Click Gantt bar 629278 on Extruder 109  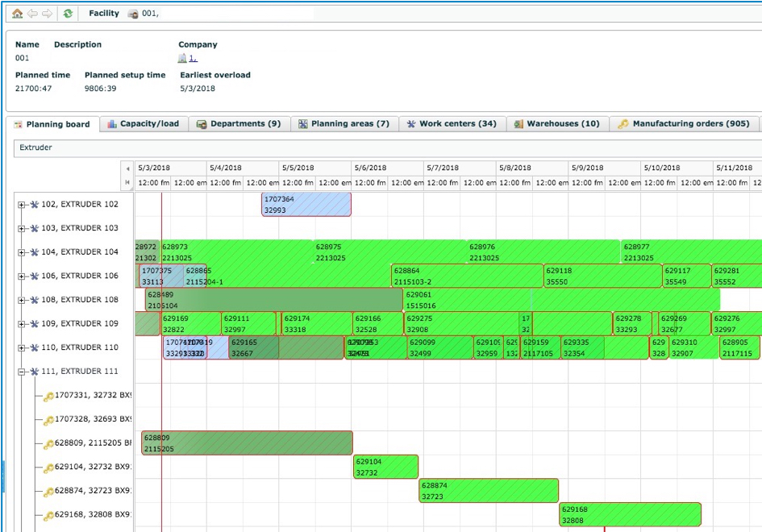632,323
